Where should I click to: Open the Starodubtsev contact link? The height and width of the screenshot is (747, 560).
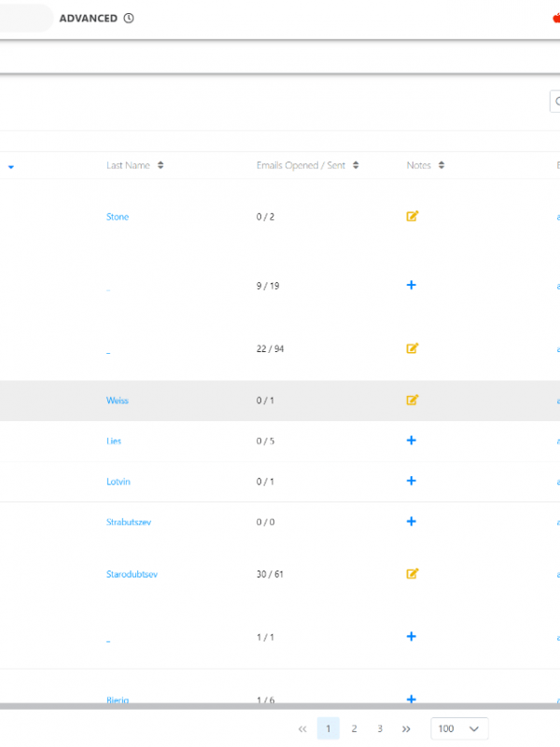132,574
